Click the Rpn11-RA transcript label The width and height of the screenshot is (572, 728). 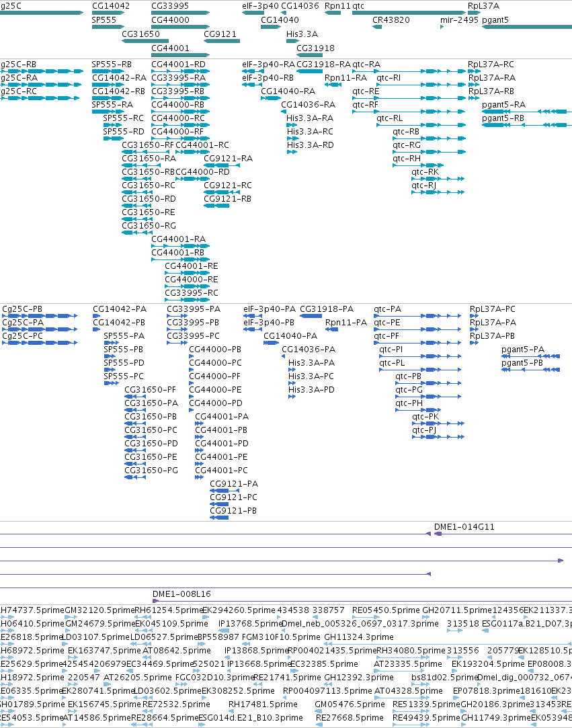[345, 78]
